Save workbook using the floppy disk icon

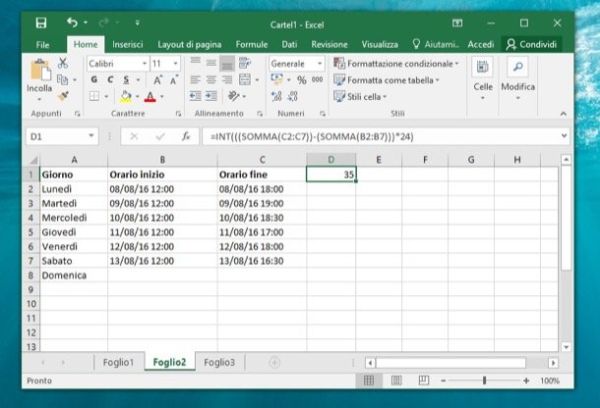click(x=41, y=22)
